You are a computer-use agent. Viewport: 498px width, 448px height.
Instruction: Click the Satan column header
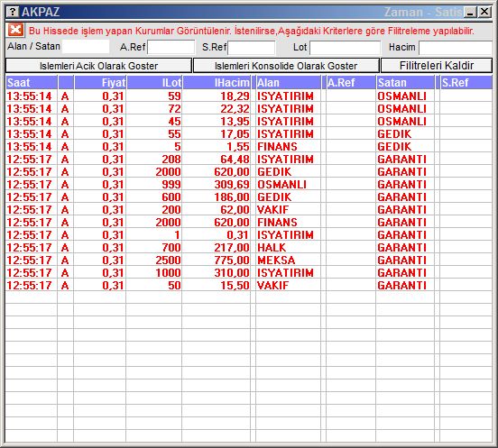coord(405,83)
